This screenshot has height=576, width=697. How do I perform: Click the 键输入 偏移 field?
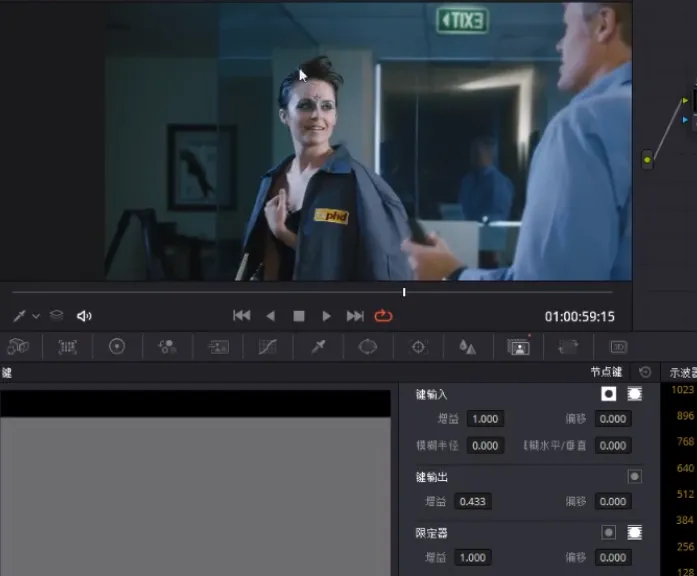coord(613,419)
